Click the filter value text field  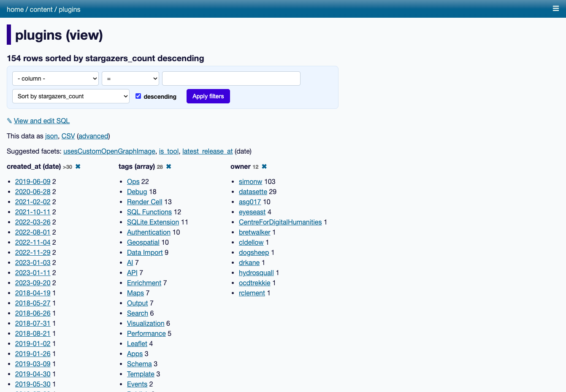pos(231,78)
